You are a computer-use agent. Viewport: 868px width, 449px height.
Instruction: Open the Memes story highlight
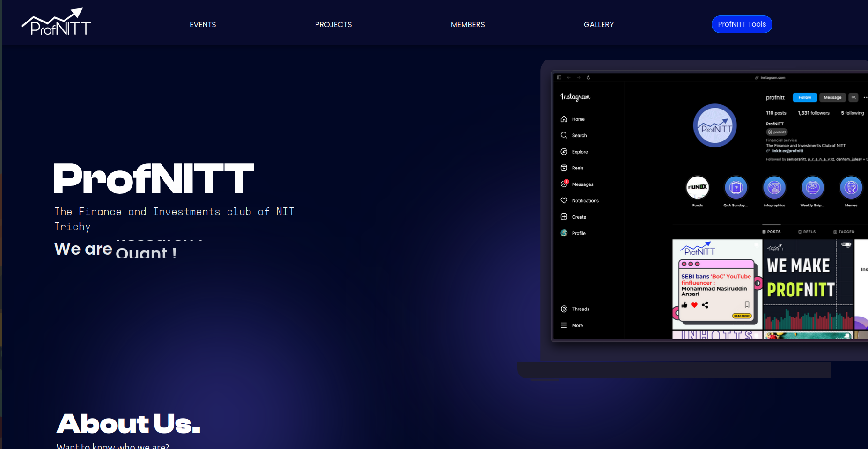click(x=851, y=188)
